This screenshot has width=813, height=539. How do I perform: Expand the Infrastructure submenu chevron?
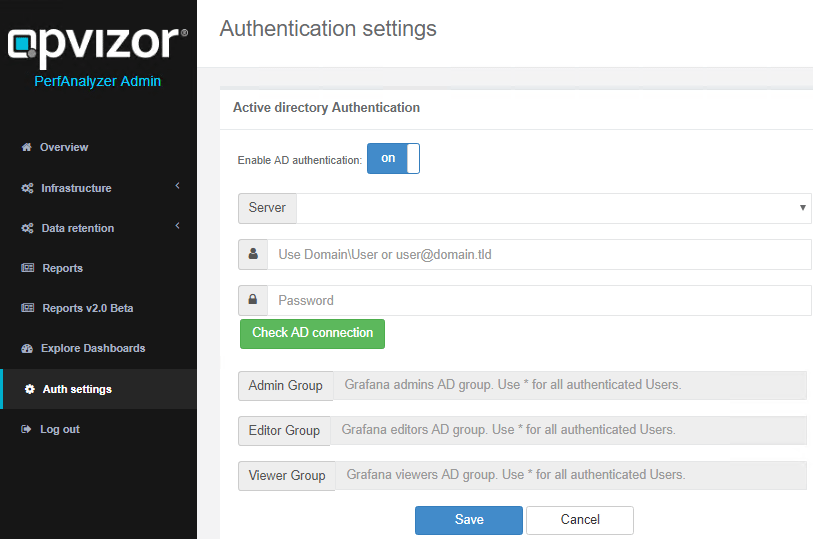pos(177,186)
